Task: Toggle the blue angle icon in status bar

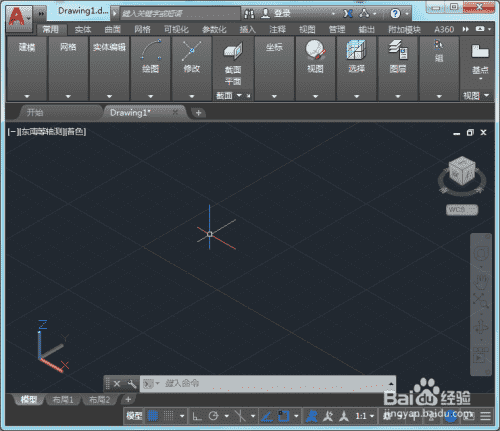Action: [267, 416]
